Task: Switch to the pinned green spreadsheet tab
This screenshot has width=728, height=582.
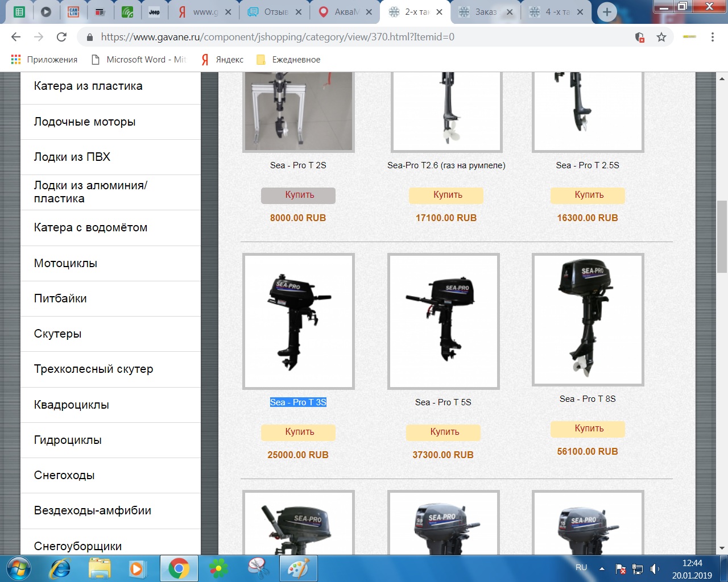Action: 19,12
